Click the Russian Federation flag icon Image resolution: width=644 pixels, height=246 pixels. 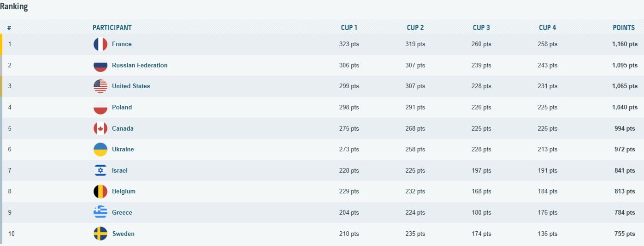click(100, 66)
